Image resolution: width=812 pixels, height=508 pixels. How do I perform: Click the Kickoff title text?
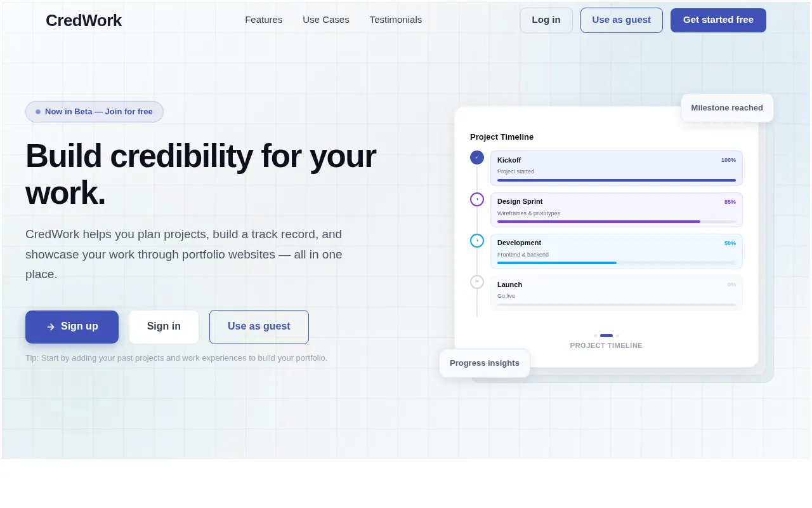coord(509,160)
